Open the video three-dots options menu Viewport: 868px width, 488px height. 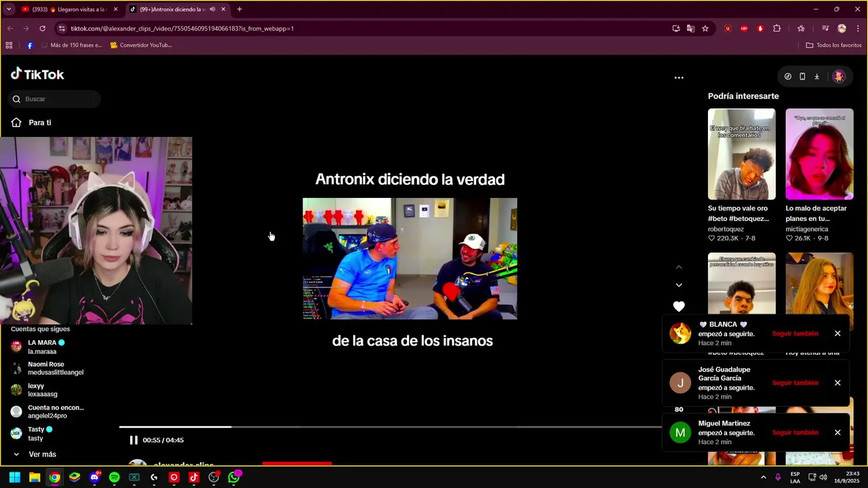coord(679,77)
